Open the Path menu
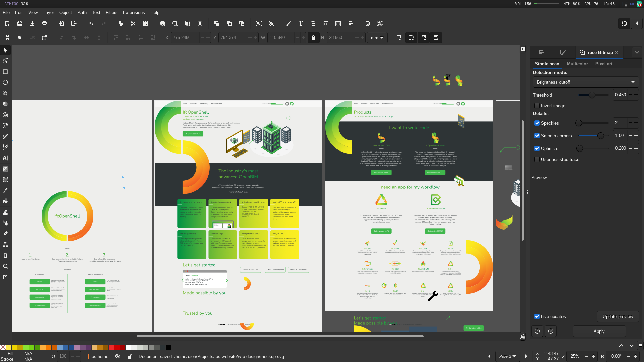 tap(82, 12)
